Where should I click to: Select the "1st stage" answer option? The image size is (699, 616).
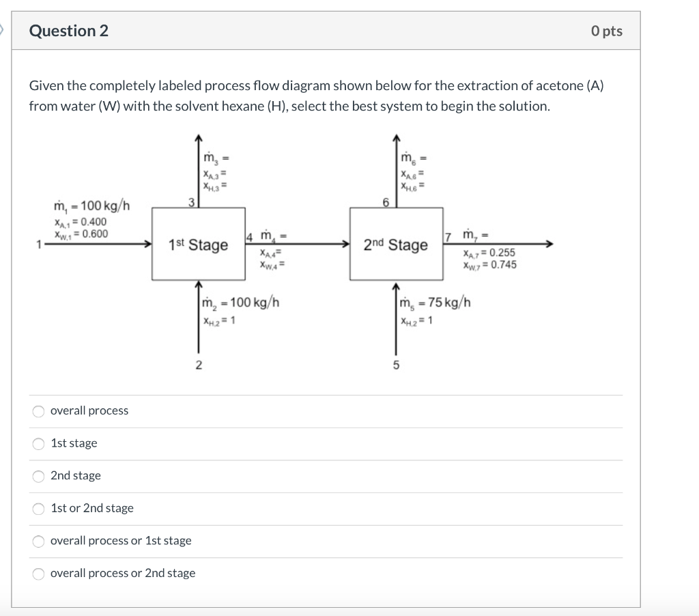click(39, 443)
